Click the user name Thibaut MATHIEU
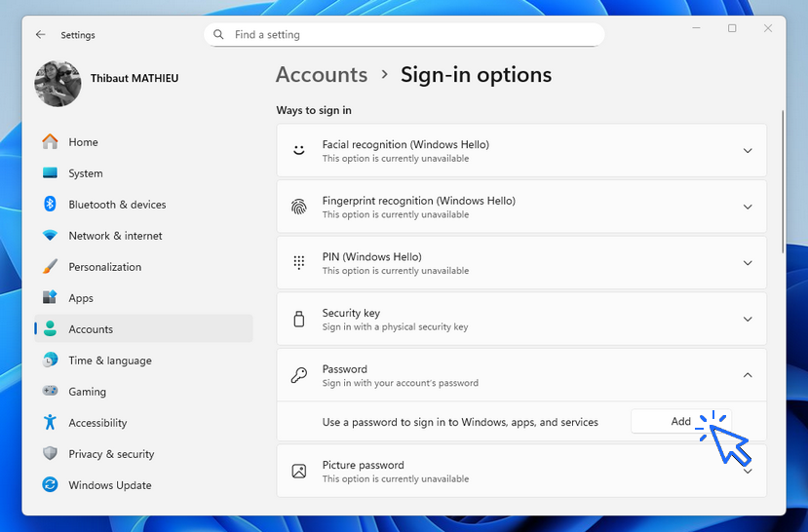808x532 pixels. pos(135,78)
